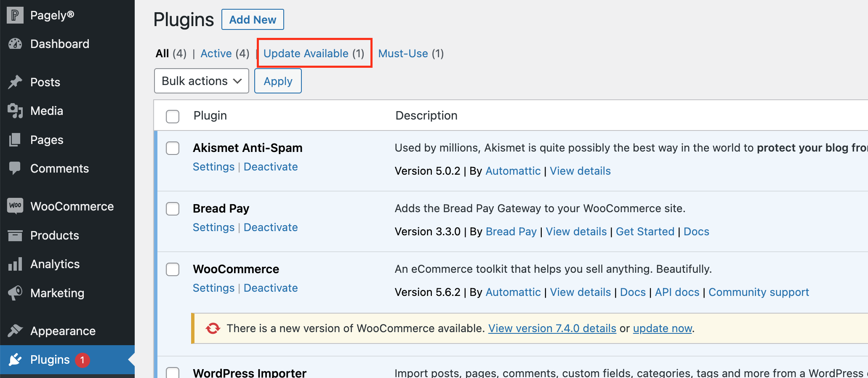Open WooCommerce's Automattic author link
This screenshot has height=378, width=868.
[513, 292]
